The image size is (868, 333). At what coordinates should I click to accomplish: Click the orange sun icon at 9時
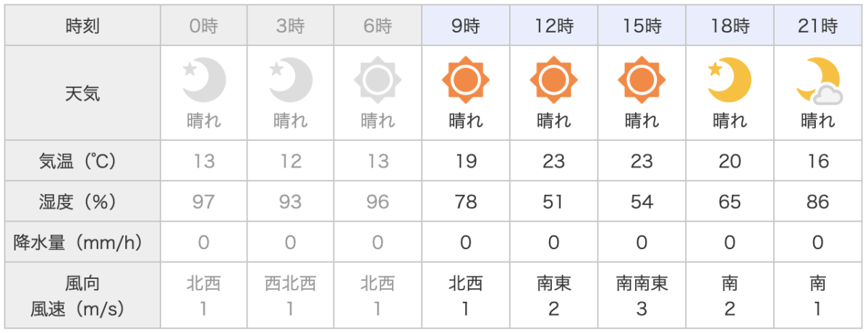pos(465,79)
